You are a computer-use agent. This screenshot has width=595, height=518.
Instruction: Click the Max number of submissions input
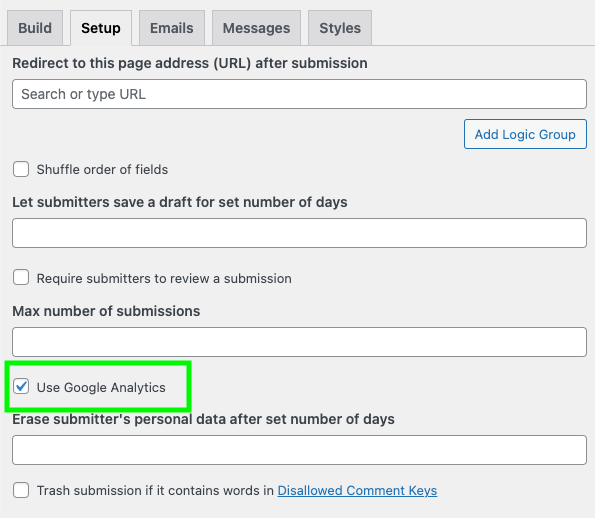point(299,342)
